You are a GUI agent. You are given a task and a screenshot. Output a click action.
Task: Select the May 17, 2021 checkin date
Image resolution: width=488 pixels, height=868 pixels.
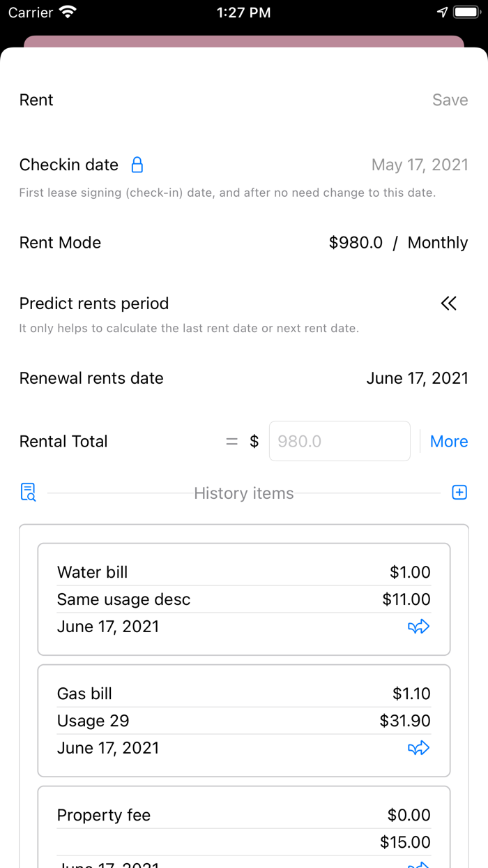click(x=420, y=165)
